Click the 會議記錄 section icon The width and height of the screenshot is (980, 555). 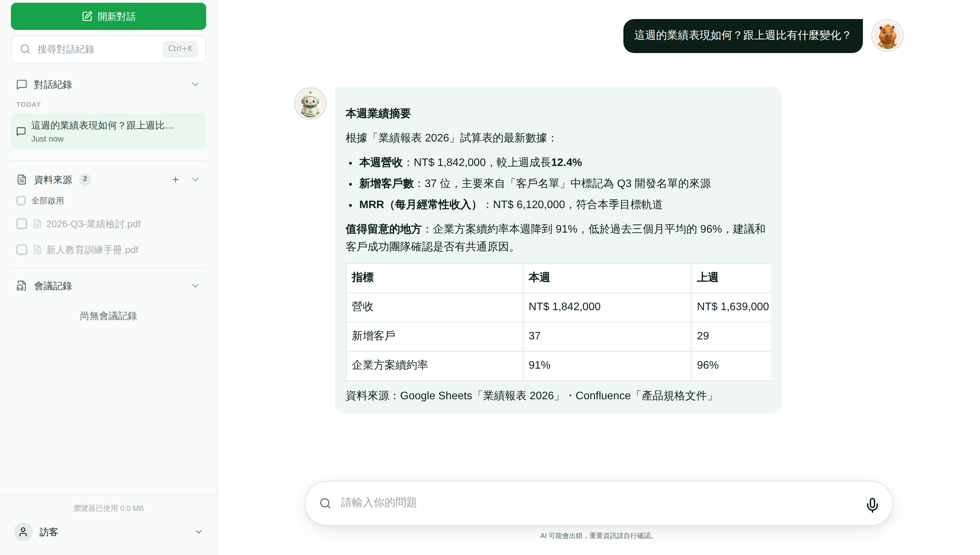click(x=22, y=286)
